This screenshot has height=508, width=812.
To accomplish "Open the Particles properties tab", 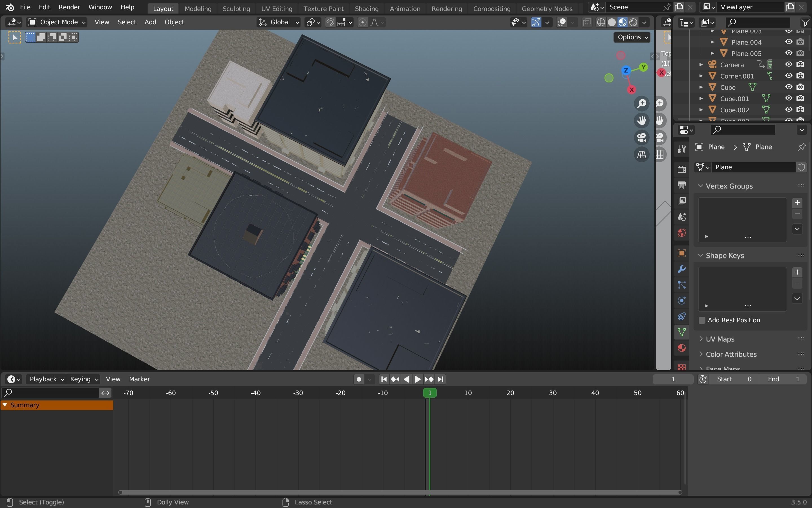I will pos(681,285).
